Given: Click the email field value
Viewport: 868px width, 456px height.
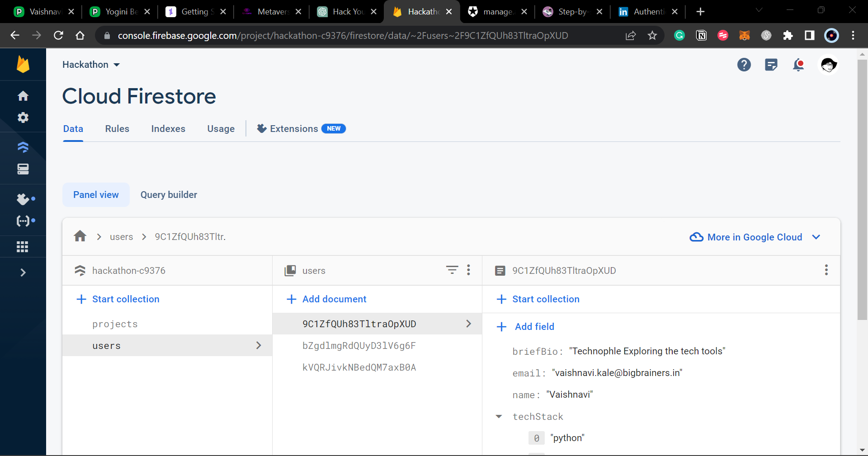Looking at the screenshot, I should click(617, 373).
